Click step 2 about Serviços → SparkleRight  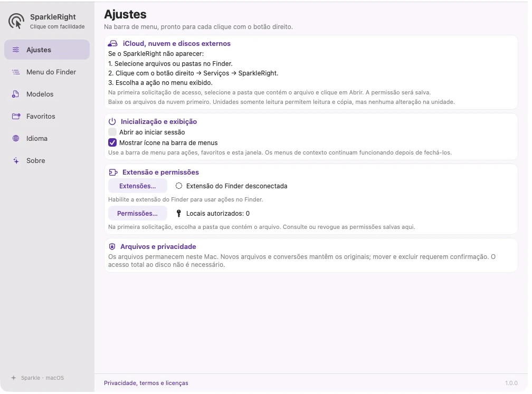click(x=193, y=73)
